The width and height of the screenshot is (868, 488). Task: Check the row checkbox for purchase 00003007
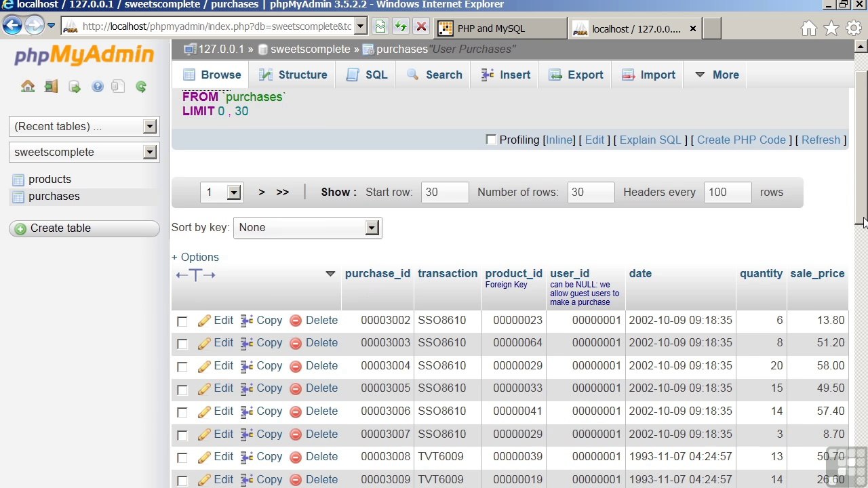click(182, 435)
